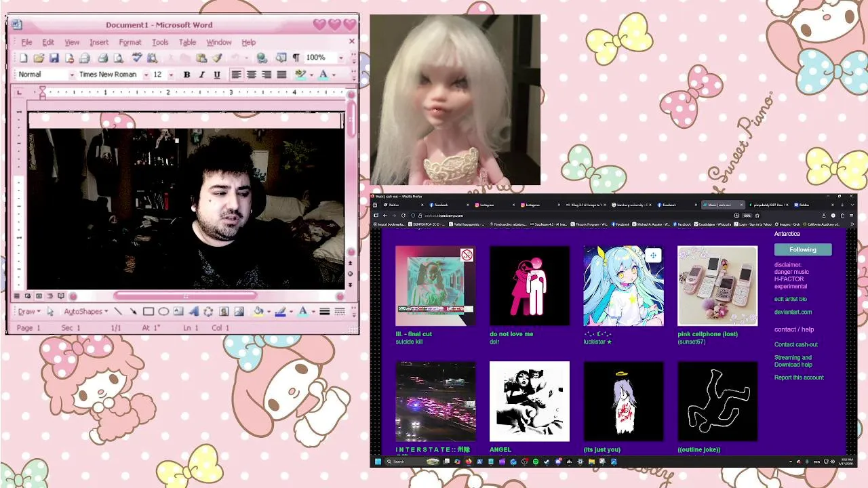Open the ANGEL album cover thumbnail
The width and height of the screenshot is (868, 488).
pos(530,401)
